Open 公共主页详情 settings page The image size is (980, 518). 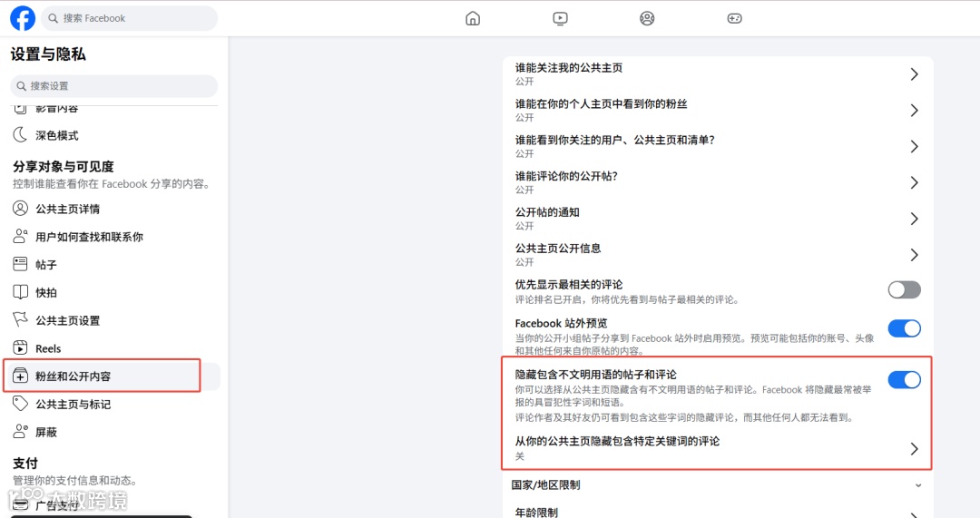click(x=67, y=209)
